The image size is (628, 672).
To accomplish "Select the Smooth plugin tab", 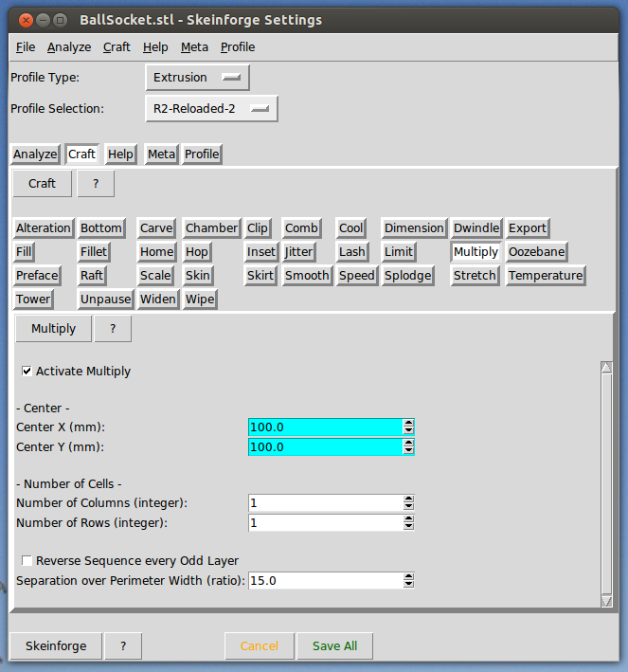I will [307, 275].
